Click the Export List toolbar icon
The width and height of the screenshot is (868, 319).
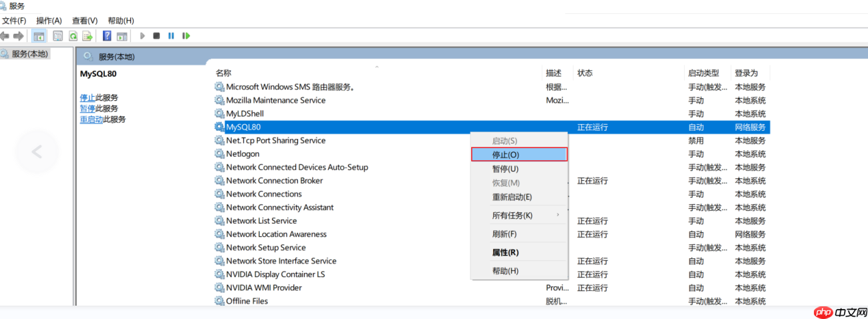click(x=87, y=36)
